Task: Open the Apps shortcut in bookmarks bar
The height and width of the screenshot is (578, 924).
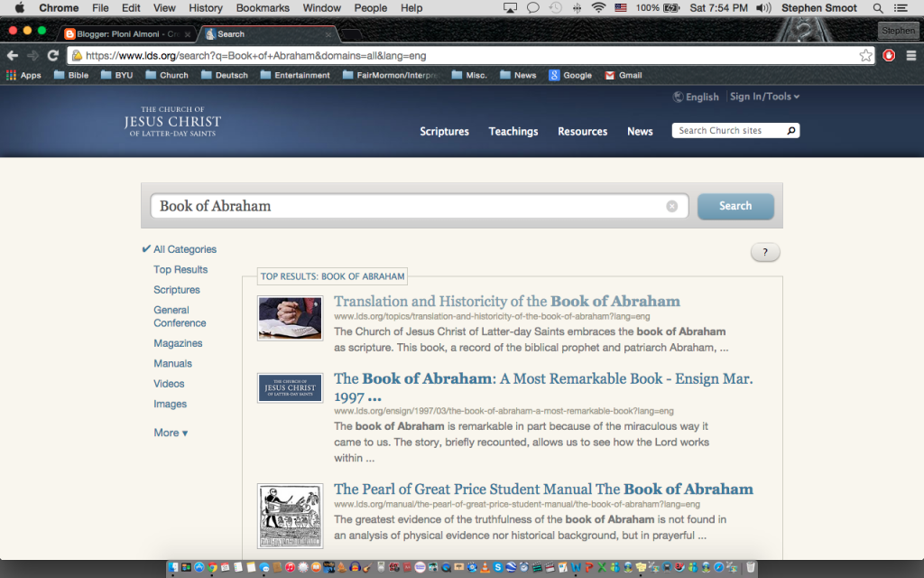Action: click(23, 75)
